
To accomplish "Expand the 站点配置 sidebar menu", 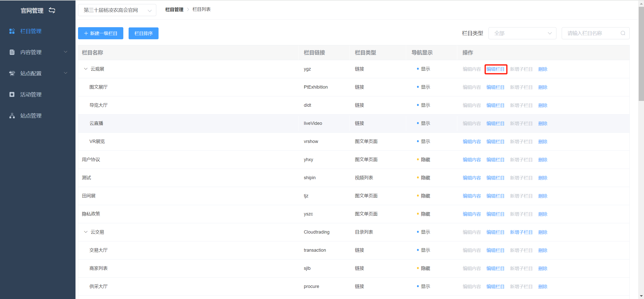I will [x=38, y=73].
